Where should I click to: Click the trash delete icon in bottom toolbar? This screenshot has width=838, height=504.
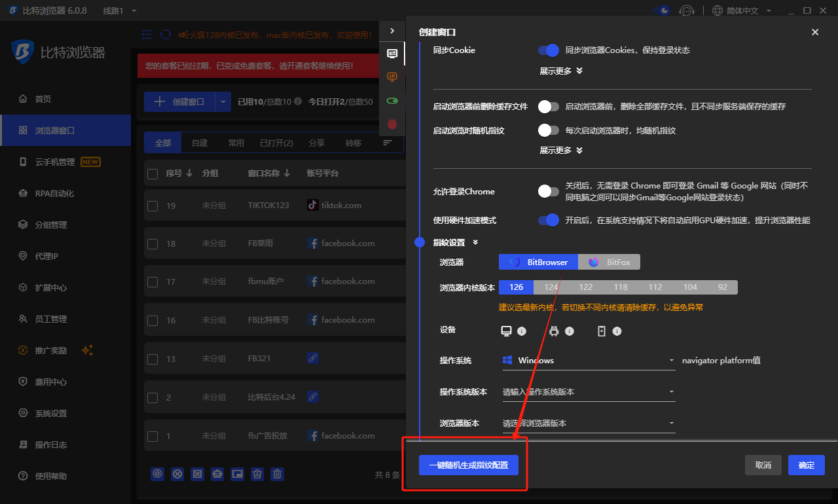(x=278, y=475)
